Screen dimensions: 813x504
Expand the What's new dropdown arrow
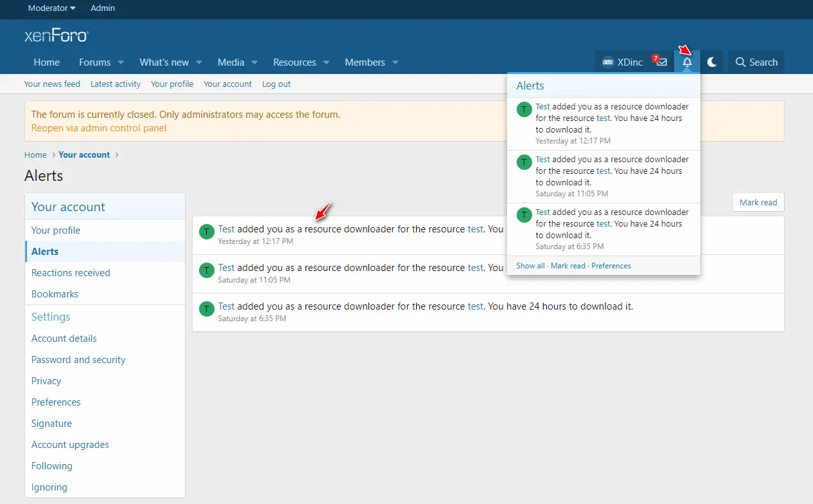click(199, 62)
